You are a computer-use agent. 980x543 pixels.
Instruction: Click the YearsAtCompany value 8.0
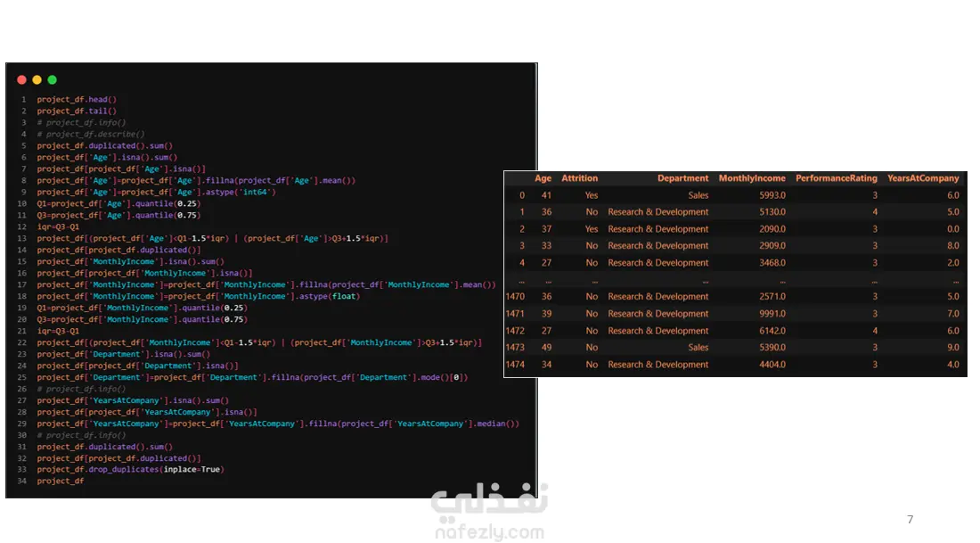(x=952, y=246)
